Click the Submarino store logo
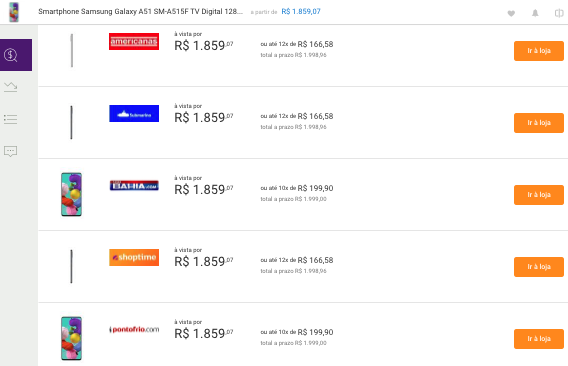 pyautogui.click(x=134, y=113)
